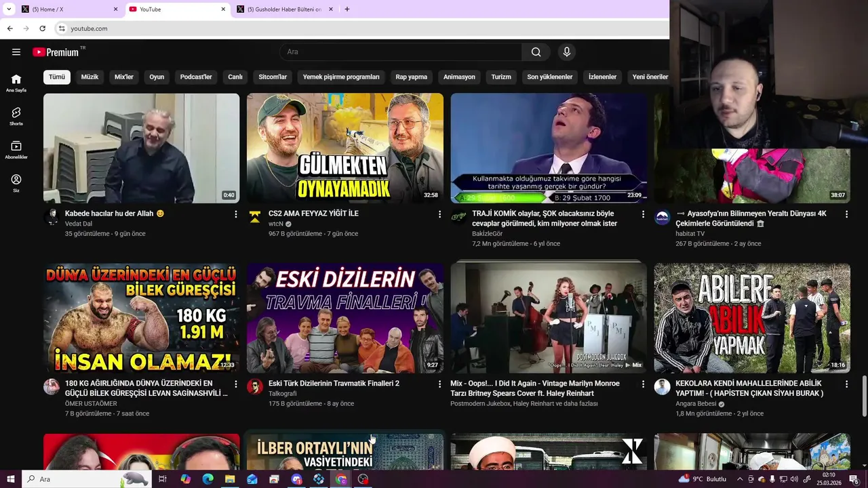Open options menu for 180 KG bilek güreşçisi video

[x=236, y=384]
